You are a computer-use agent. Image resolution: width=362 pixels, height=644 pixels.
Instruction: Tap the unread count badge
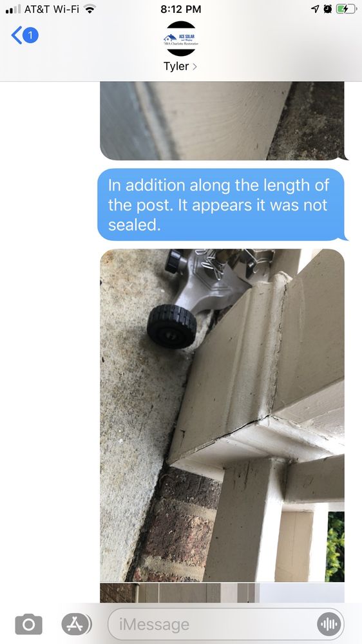(30, 35)
